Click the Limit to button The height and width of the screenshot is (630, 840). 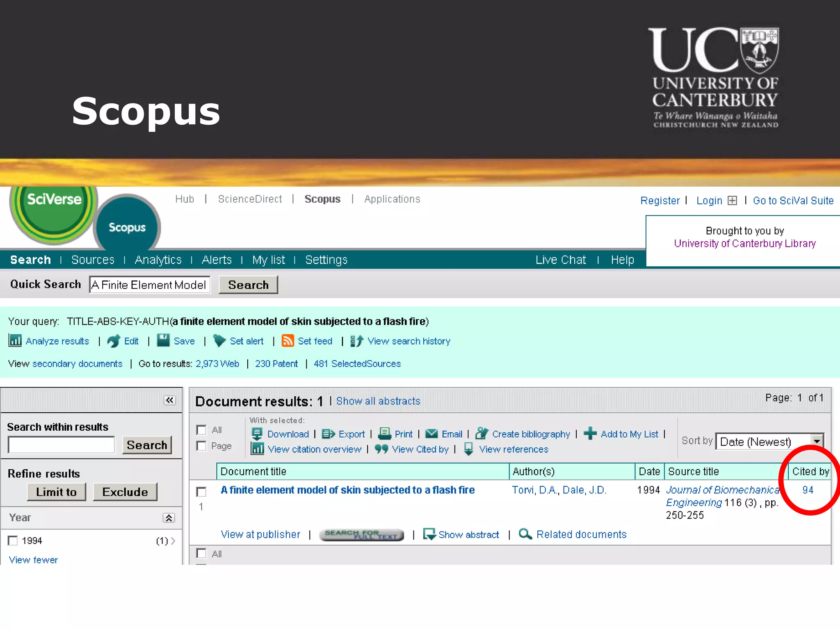click(x=56, y=492)
